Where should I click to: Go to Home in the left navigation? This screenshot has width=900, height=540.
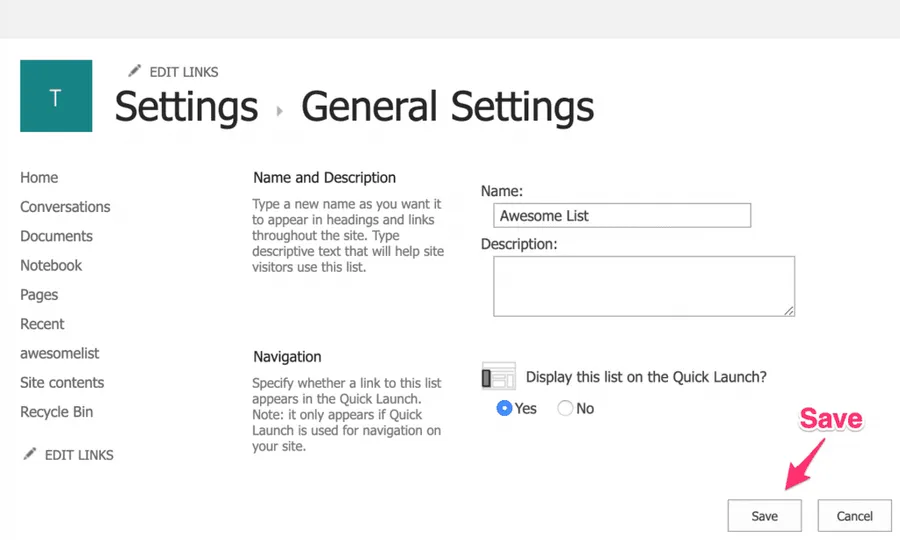coord(39,178)
